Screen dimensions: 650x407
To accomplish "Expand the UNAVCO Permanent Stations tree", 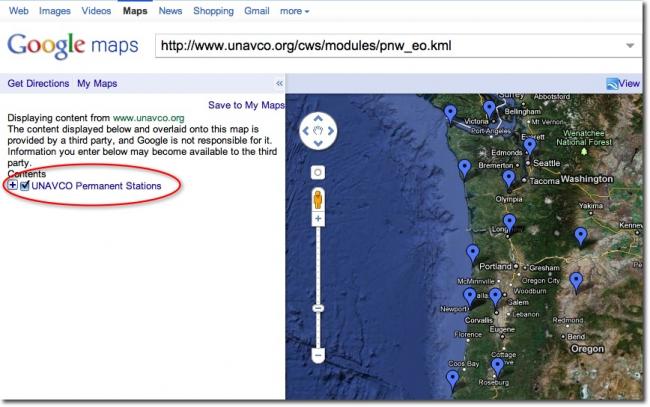I will click(12, 186).
